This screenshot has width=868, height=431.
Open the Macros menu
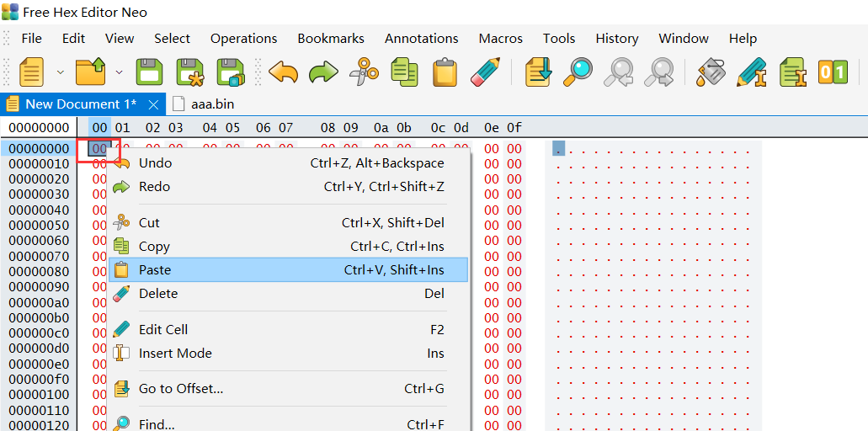[500, 38]
